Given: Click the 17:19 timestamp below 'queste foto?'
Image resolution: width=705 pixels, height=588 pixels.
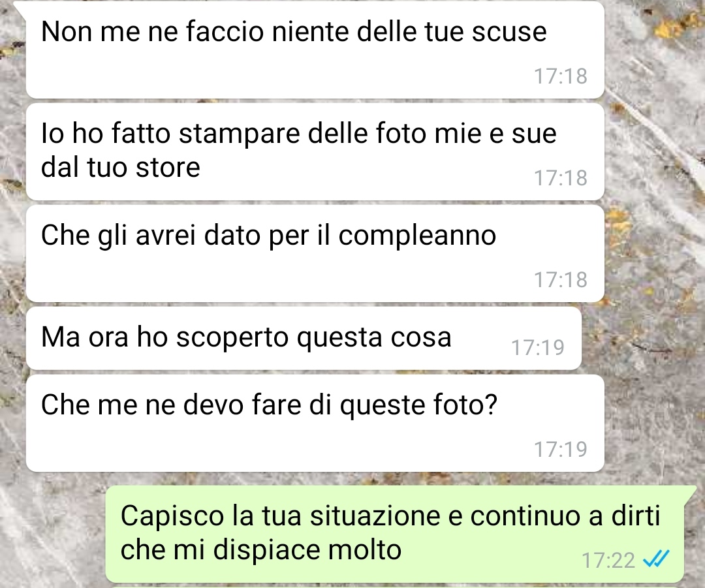Looking at the screenshot, I should (561, 449).
